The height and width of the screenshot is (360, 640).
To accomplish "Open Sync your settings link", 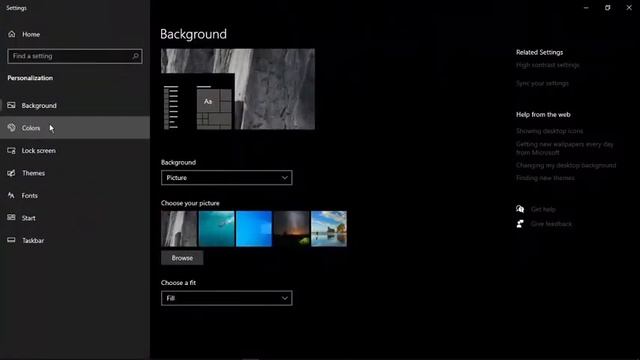I will [x=542, y=83].
